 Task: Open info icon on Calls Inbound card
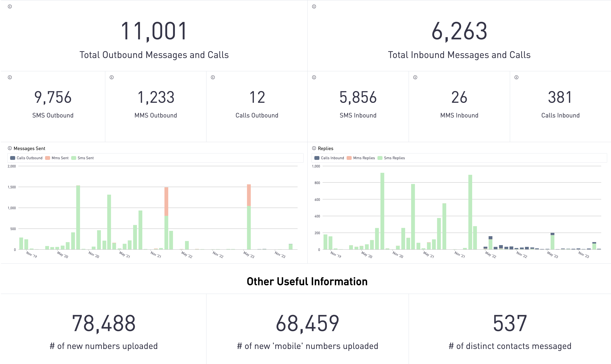click(x=517, y=77)
